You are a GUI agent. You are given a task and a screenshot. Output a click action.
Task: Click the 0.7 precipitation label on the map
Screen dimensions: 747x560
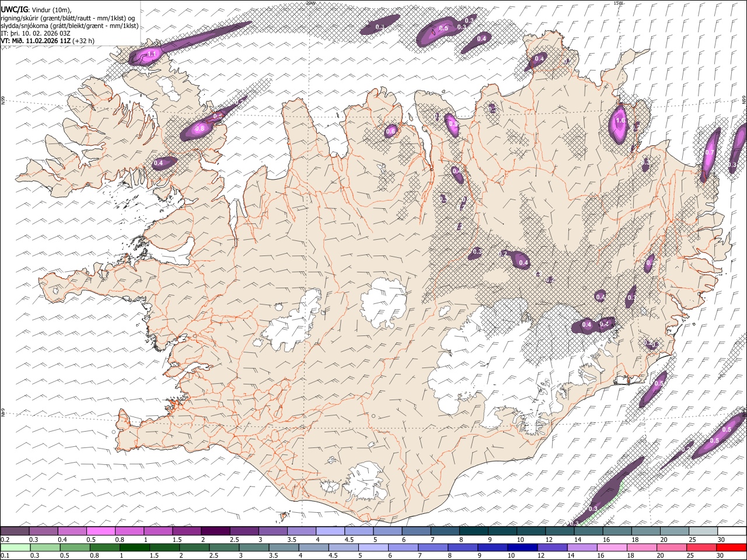[710, 152]
